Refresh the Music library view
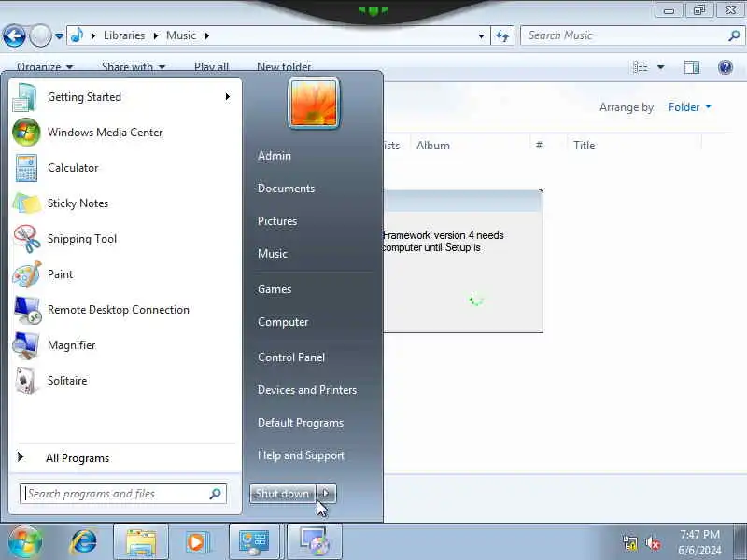The image size is (747, 560). 502,35
